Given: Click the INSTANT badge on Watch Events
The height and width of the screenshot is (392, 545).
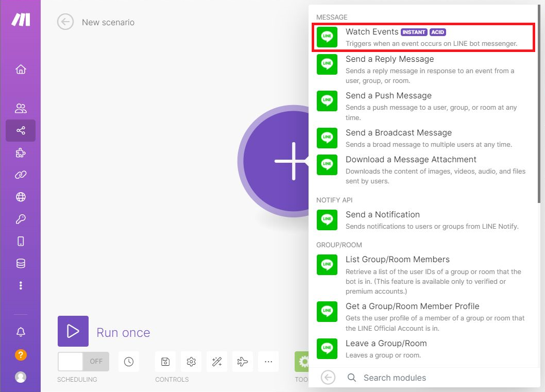Looking at the screenshot, I should (x=414, y=32).
